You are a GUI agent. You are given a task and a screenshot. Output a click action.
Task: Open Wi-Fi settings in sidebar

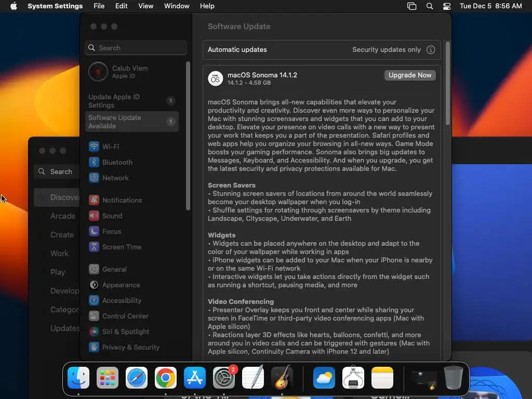104,147
